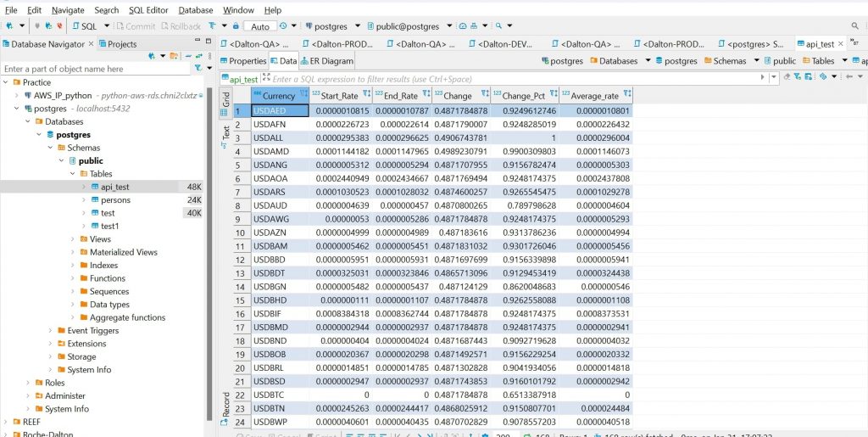Click the expand filter panel icon beside api_test
Image resolution: width=868 pixels, height=437 pixels.
264,78
